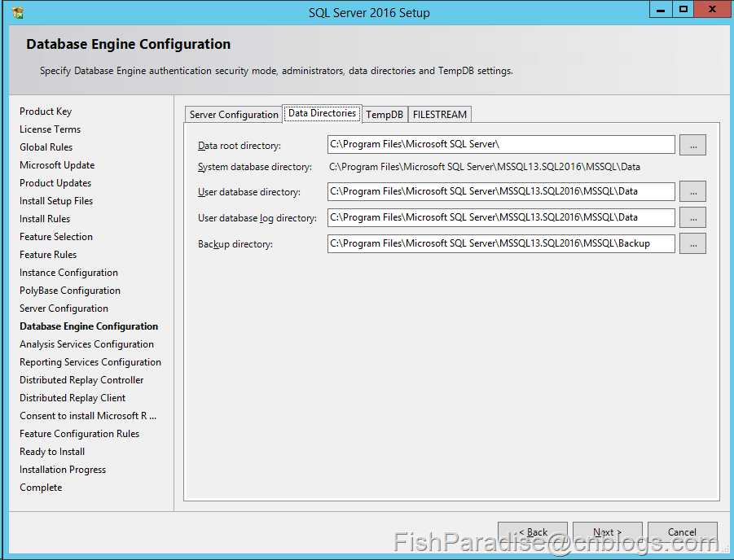734x560 pixels.
Task: Click the Product Updates step
Action: [55, 183]
